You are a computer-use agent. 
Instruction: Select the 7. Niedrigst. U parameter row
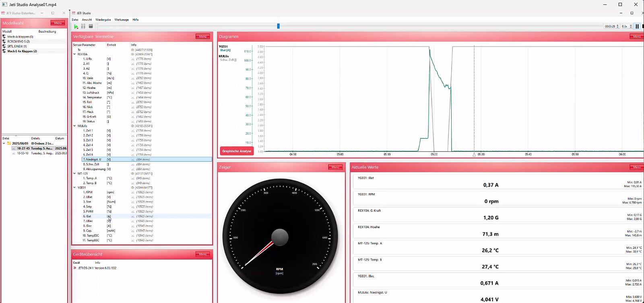point(147,160)
